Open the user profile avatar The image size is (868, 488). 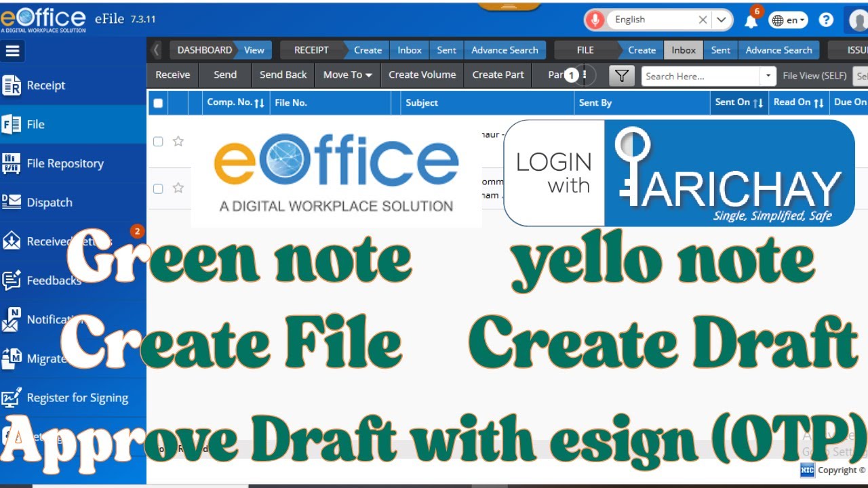[x=859, y=20]
